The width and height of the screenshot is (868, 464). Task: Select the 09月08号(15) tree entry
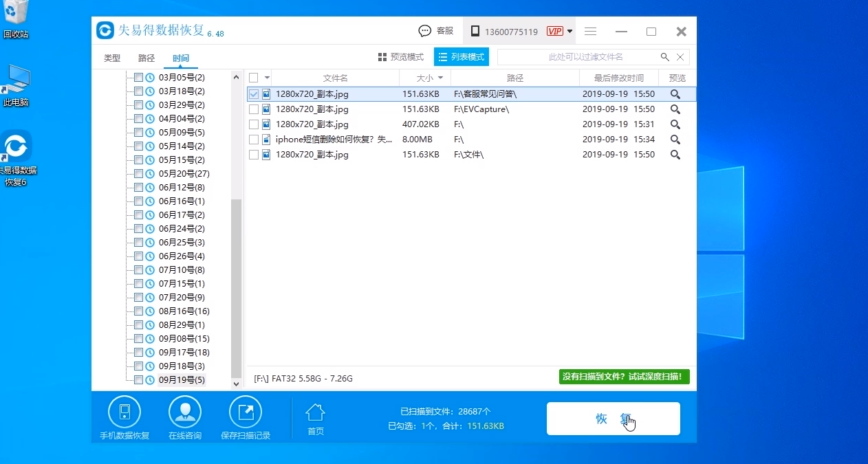click(x=184, y=339)
